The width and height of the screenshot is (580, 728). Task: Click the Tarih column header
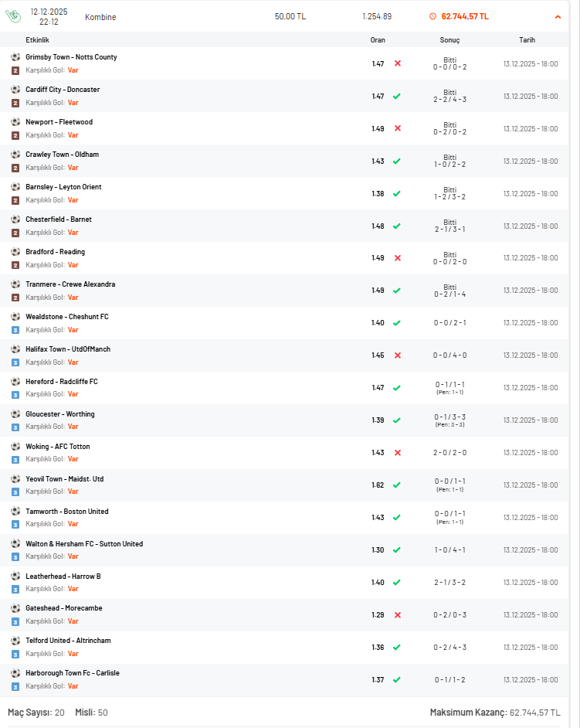pos(527,40)
